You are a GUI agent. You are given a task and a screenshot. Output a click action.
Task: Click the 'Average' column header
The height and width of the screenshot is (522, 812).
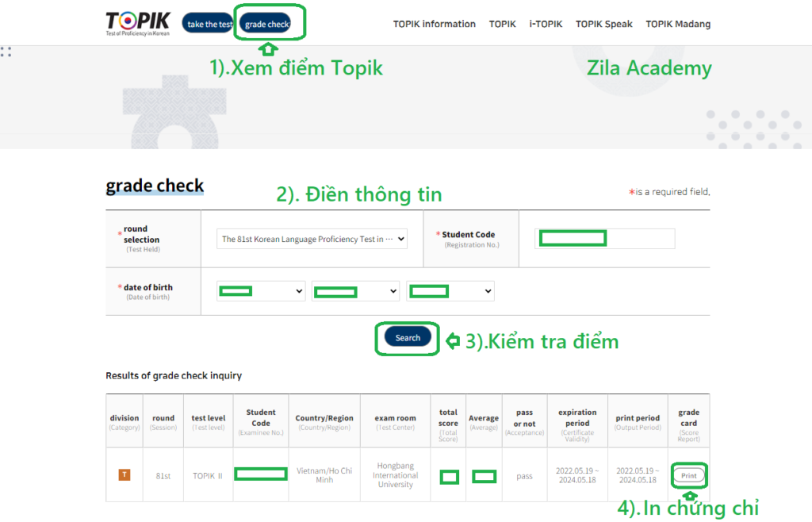[x=484, y=421]
